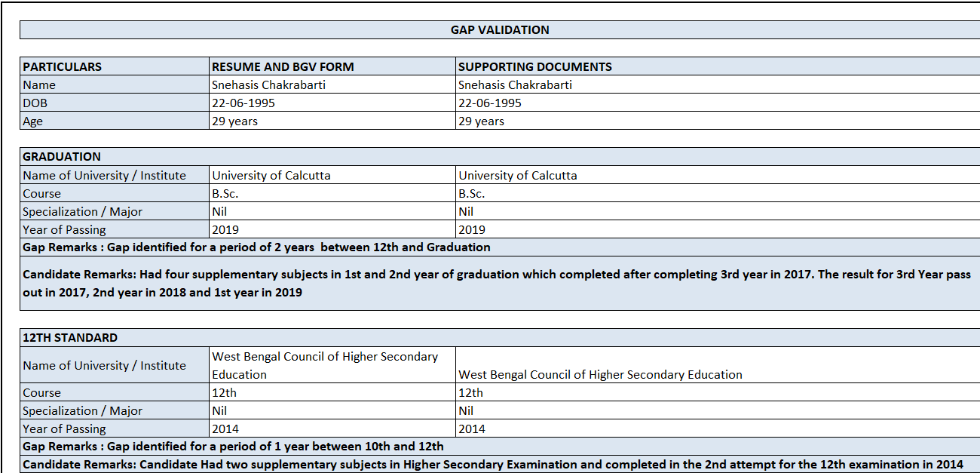
Task: Select the 2-year gap remarks row
Action: click(x=256, y=247)
